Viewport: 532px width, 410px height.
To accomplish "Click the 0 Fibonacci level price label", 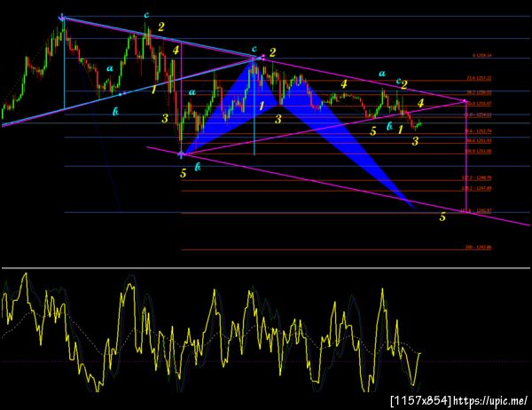I will tap(481, 55).
